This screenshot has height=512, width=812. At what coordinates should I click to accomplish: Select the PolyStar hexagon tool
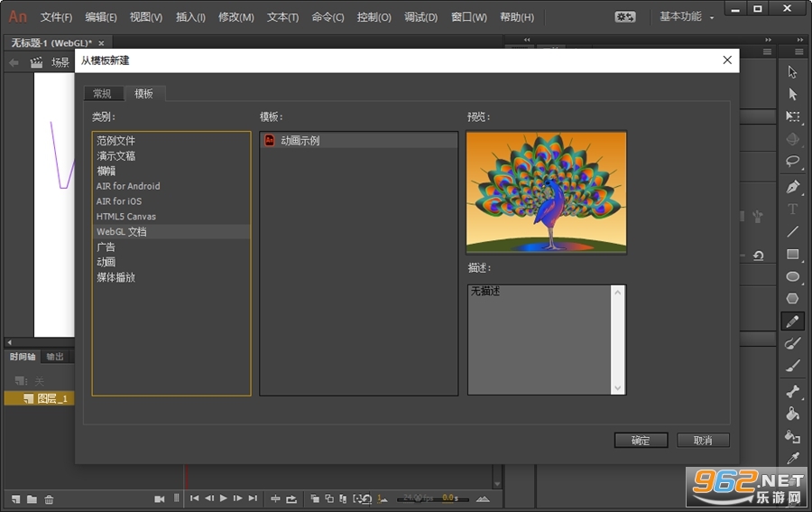coord(792,299)
